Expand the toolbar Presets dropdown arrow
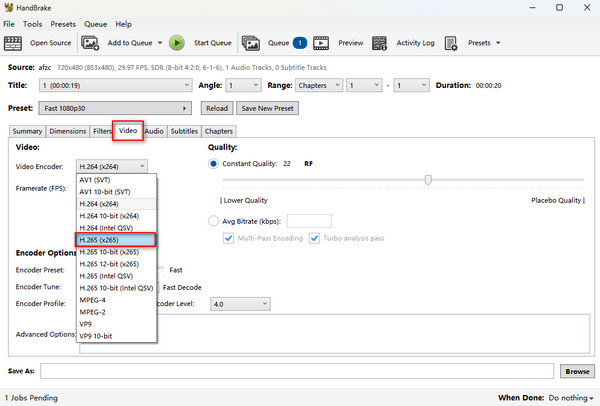This screenshot has height=406, width=600. (x=498, y=43)
